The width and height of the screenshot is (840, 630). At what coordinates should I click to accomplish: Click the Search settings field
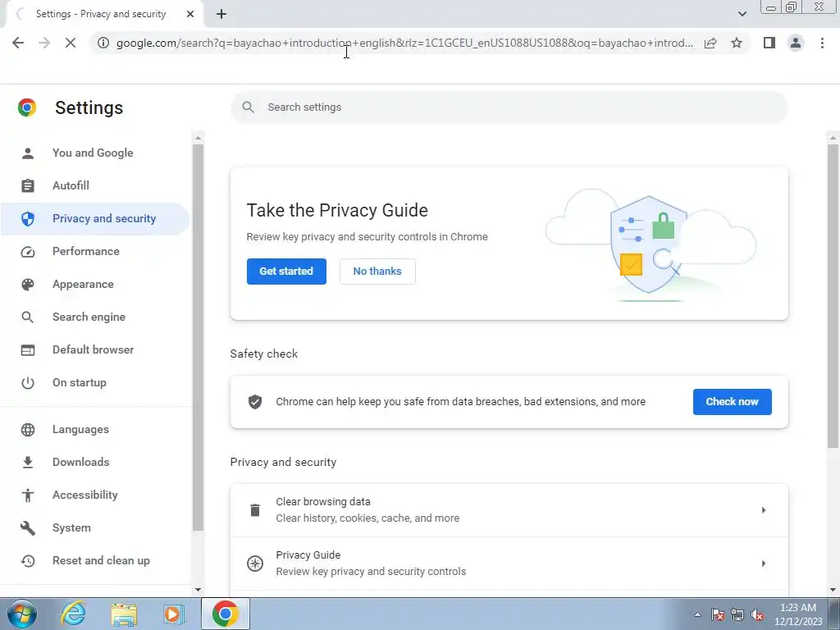[509, 107]
